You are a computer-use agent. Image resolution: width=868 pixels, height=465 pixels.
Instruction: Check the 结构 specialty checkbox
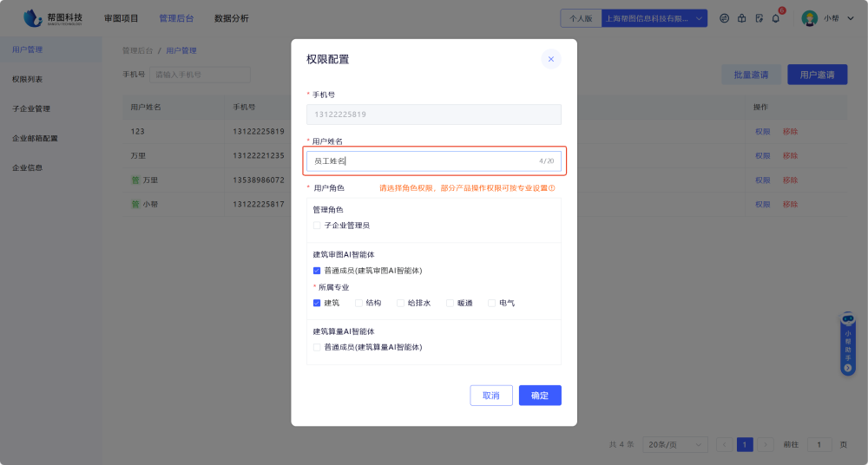click(358, 303)
